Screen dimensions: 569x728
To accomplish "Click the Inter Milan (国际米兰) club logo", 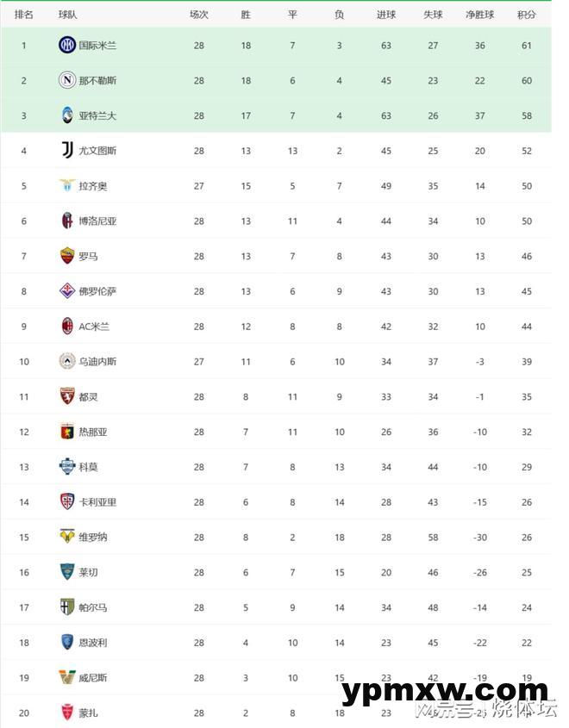I will point(67,45).
